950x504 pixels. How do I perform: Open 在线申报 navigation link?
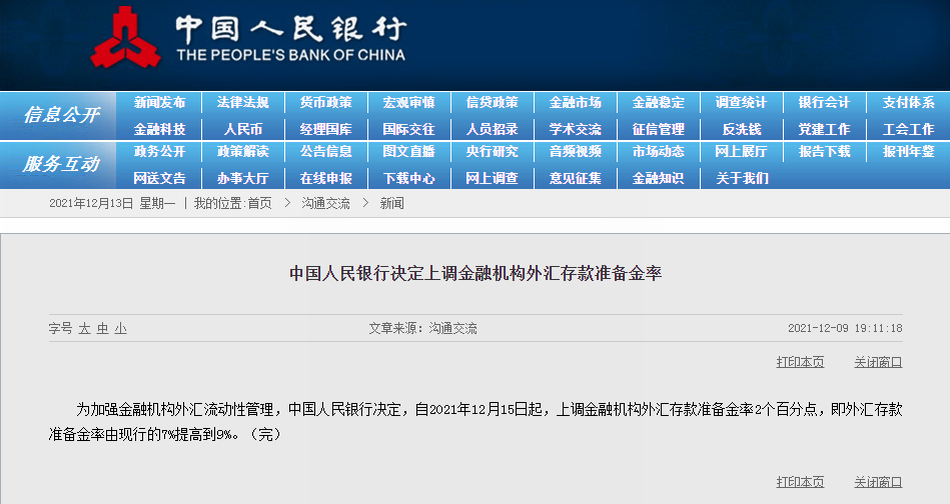pyautogui.click(x=326, y=178)
